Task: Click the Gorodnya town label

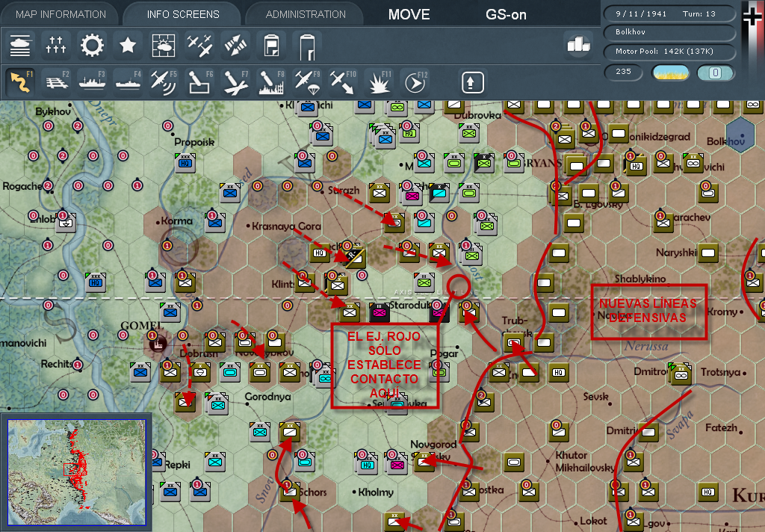Action: click(x=267, y=396)
